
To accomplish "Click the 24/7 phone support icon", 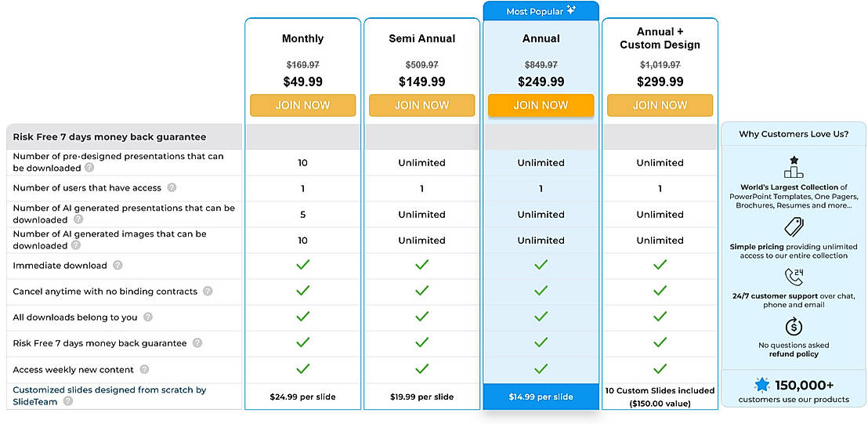I will 794,277.
